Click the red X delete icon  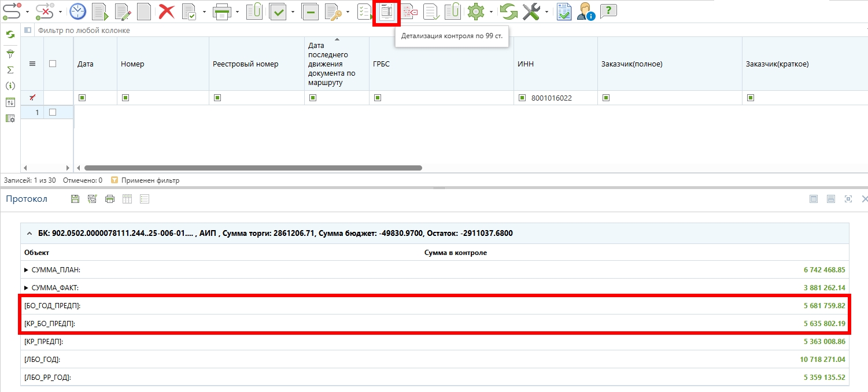click(x=167, y=12)
